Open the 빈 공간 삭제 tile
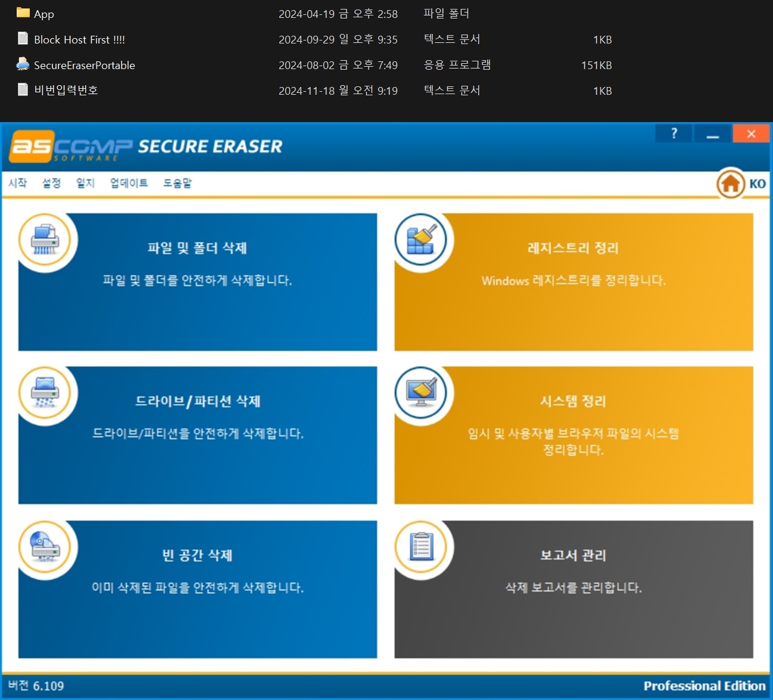This screenshot has width=773, height=700. [x=198, y=589]
